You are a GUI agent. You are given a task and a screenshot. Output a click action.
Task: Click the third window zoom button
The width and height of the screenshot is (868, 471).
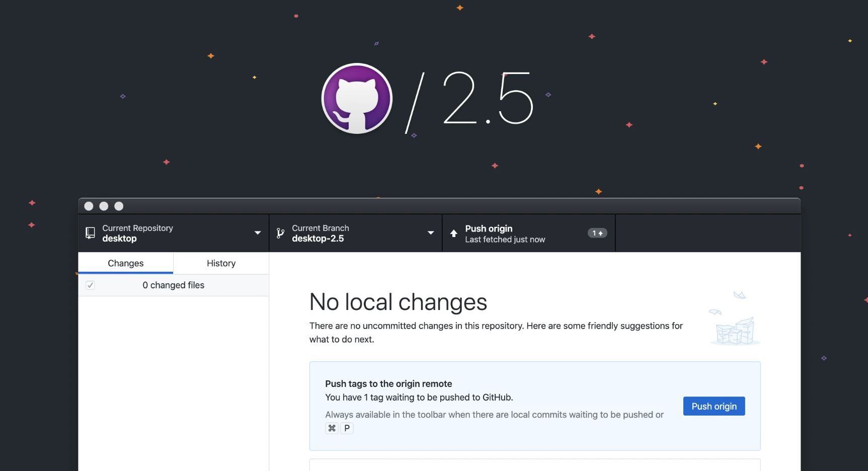pyautogui.click(x=119, y=206)
